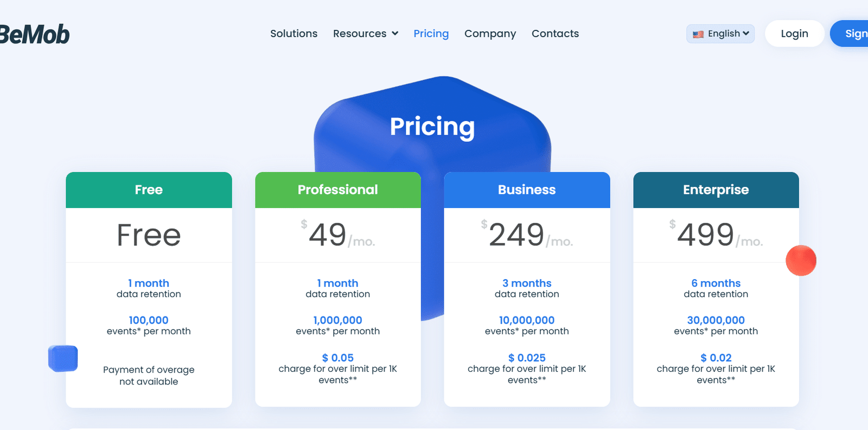Click the red sphere decoration

801,261
